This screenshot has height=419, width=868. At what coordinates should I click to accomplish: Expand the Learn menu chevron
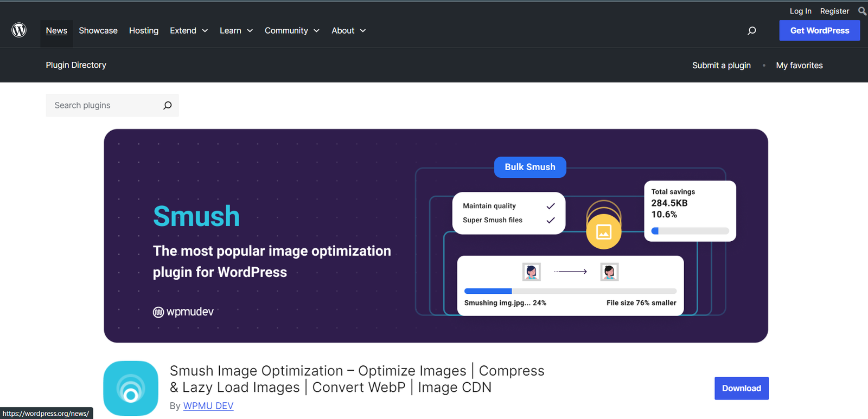coord(250,31)
